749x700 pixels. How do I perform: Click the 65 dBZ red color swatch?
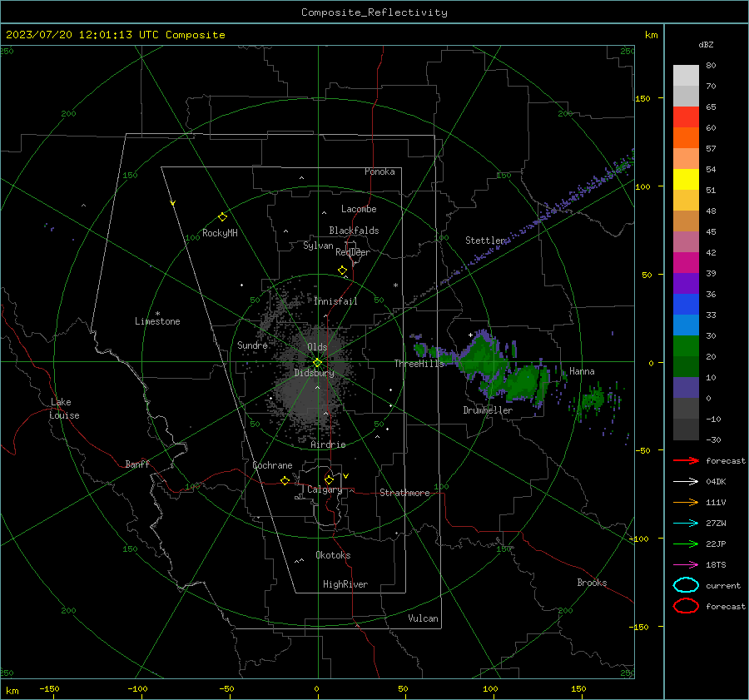pos(686,117)
